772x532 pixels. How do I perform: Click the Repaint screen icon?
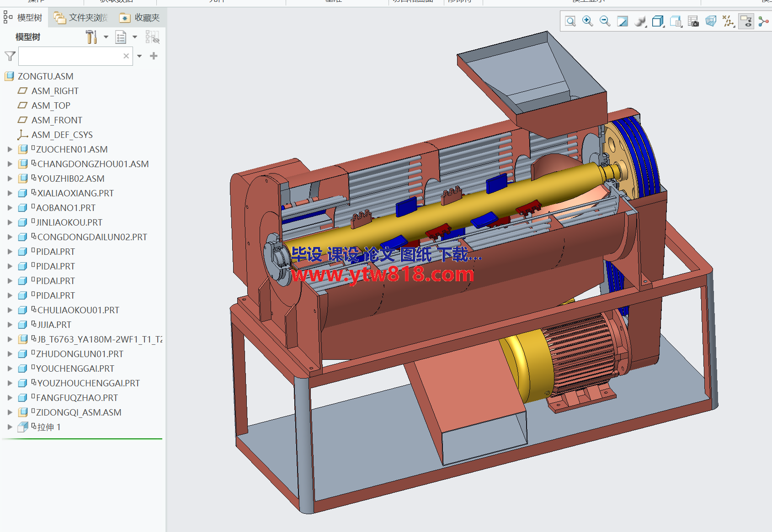[x=622, y=21]
